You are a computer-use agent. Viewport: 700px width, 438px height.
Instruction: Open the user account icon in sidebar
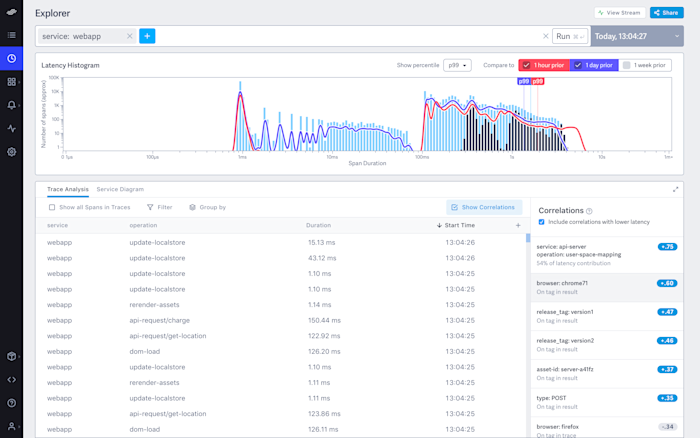click(12, 426)
